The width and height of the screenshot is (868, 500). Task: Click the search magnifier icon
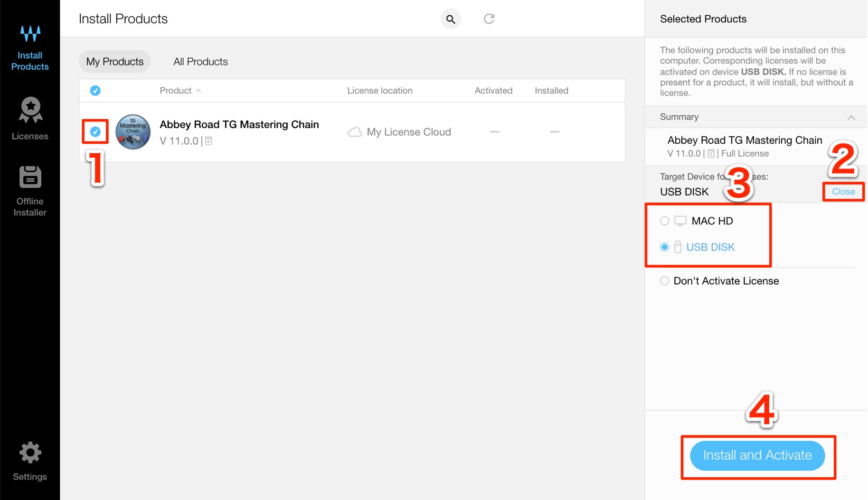click(451, 19)
